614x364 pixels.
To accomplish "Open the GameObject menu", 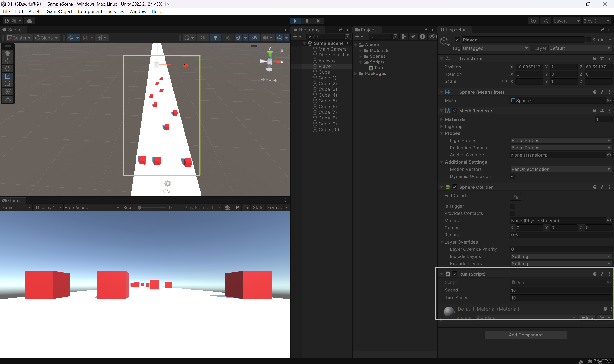I will [x=59, y=11].
